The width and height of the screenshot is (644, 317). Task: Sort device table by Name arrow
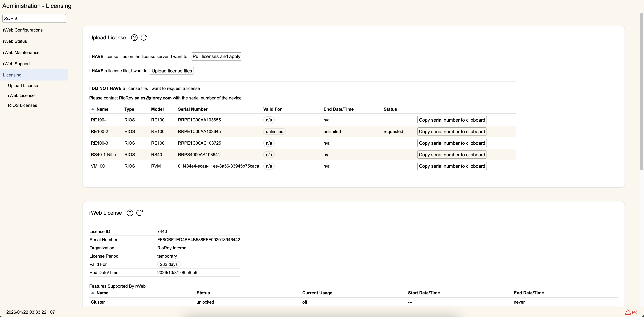(93, 109)
